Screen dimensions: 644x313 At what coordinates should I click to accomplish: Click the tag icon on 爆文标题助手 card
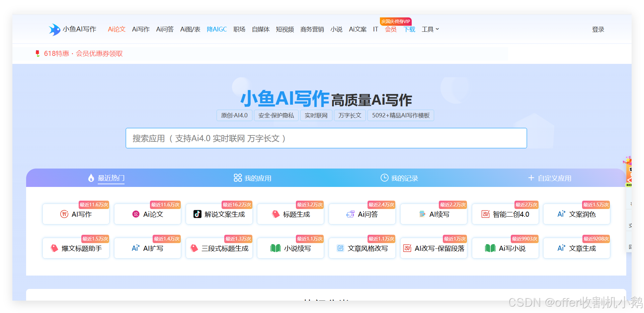click(x=54, y=248)
